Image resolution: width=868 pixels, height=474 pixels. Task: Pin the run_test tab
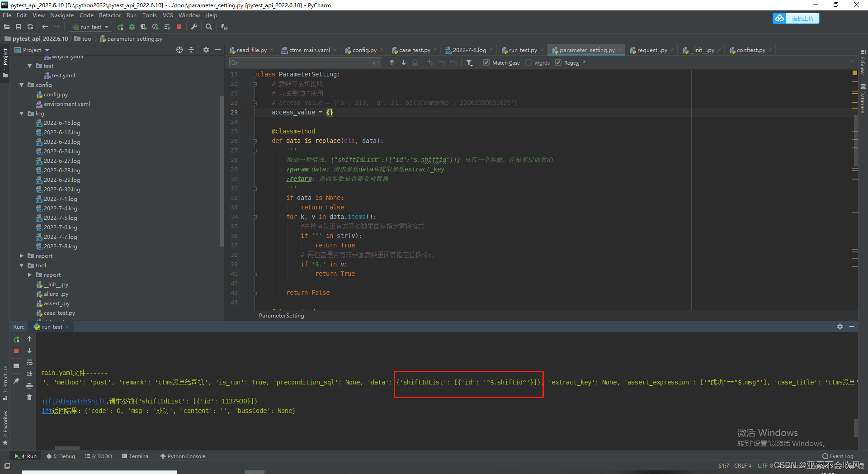pyautogui.click(x=16, y=381)
